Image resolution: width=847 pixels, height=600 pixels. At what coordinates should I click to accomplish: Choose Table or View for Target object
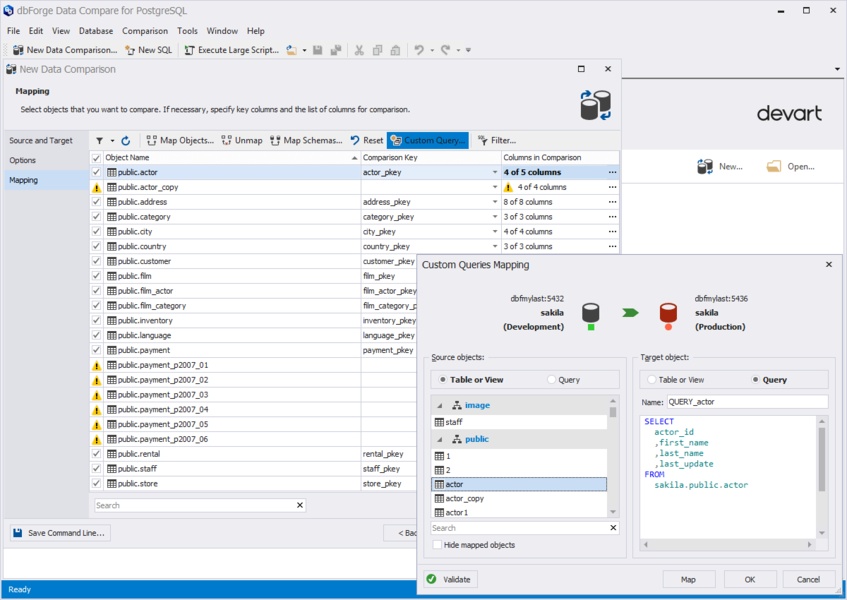click(x=652, y=380)
